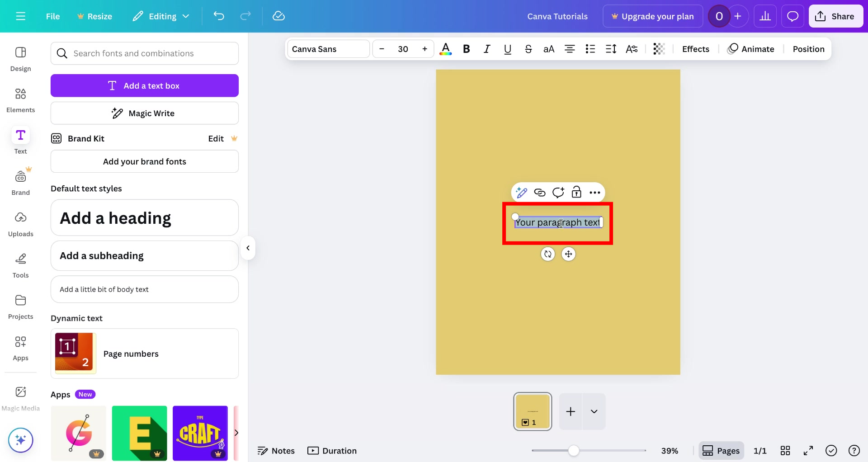The image size is (868, 462).
Task: Switch to the Notes tab
Action: click(x=276, y=450)
